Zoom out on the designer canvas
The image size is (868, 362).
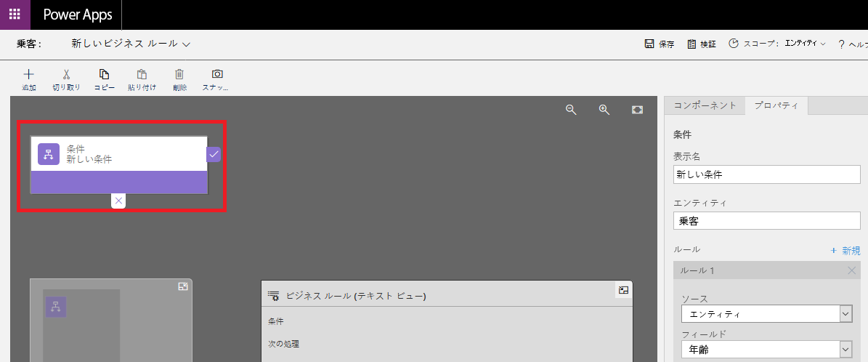tap(572, 110)
